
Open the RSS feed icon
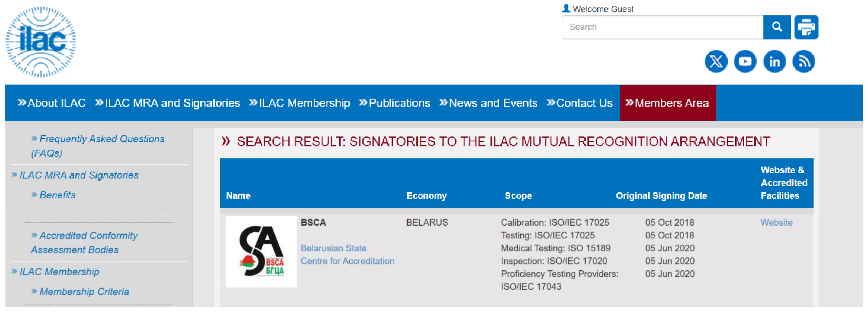(804, 61)
